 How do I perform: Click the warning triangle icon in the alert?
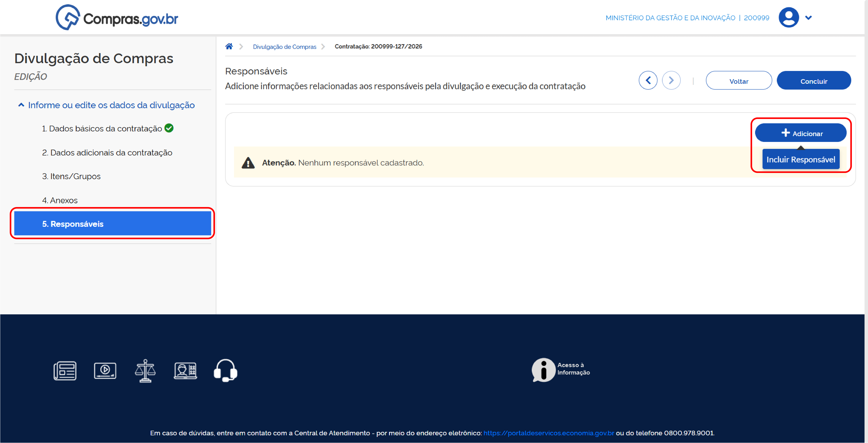248,163
